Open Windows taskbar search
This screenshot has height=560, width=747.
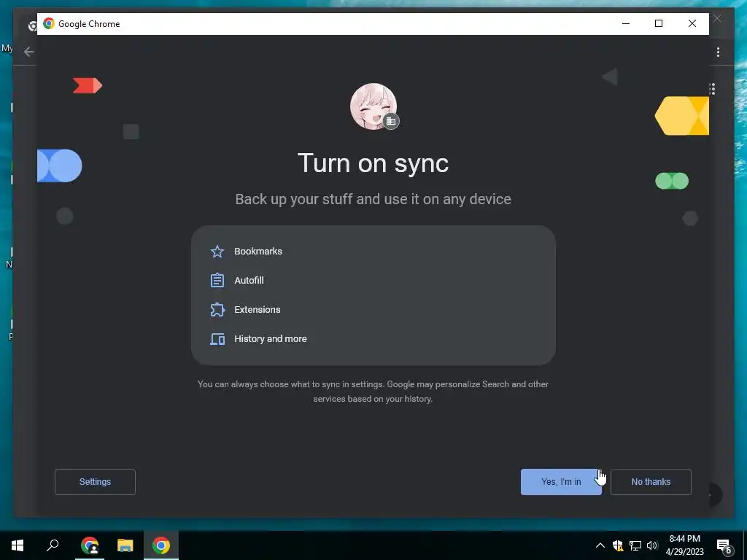point(53,545)
